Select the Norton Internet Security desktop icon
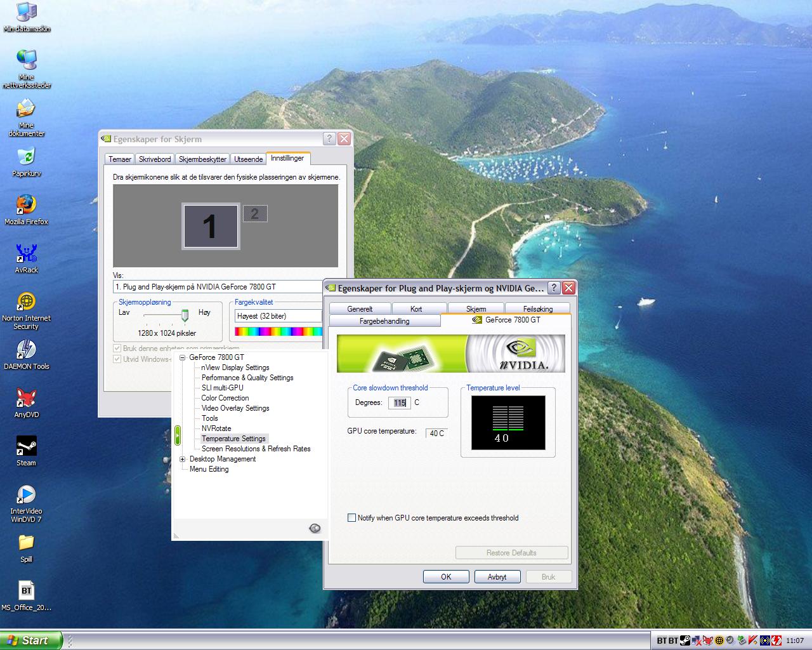812x650 pixels. [x=26, y=310]
